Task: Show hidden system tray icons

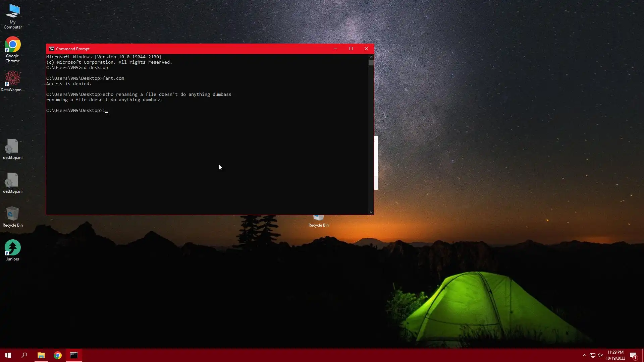Action: (x=584, y=355)
